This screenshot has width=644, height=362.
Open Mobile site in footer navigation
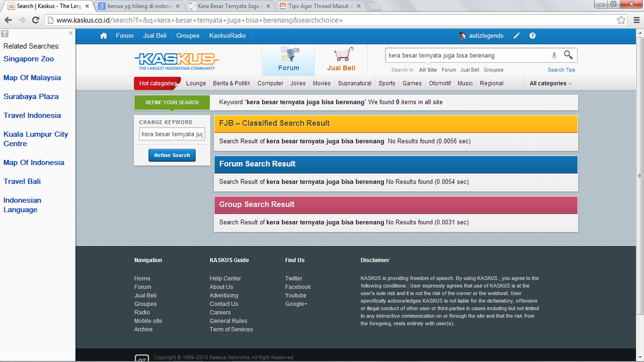148,321
